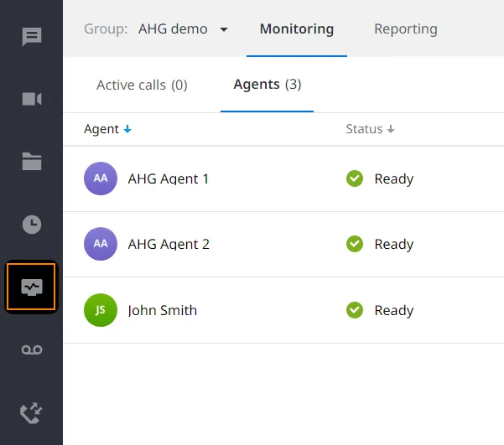Open the video meetings camera icon
The width and height of the screenshot is (504, 445).
pyautogui.click(x=32, y=99)
